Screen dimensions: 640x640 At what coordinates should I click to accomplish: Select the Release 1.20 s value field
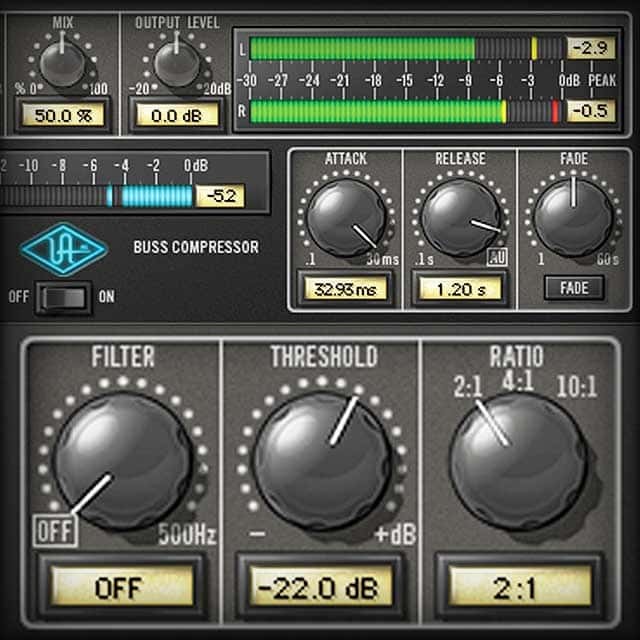click(x=460, y=289)
